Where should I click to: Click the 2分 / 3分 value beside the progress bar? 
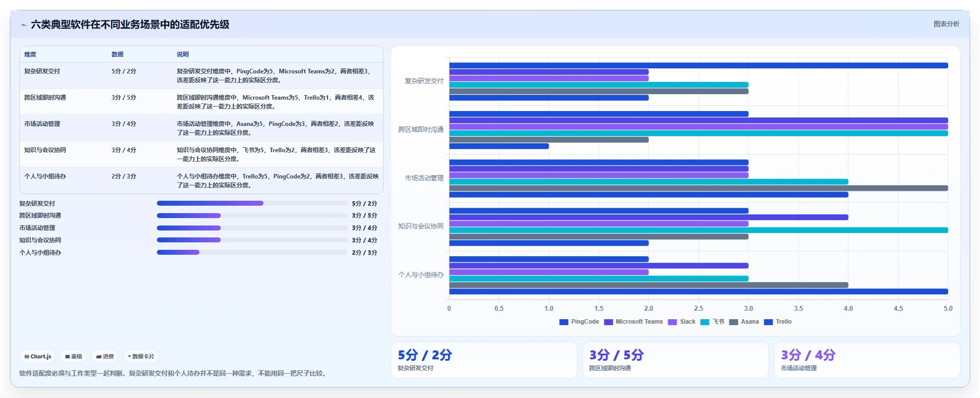click(365, 253)
